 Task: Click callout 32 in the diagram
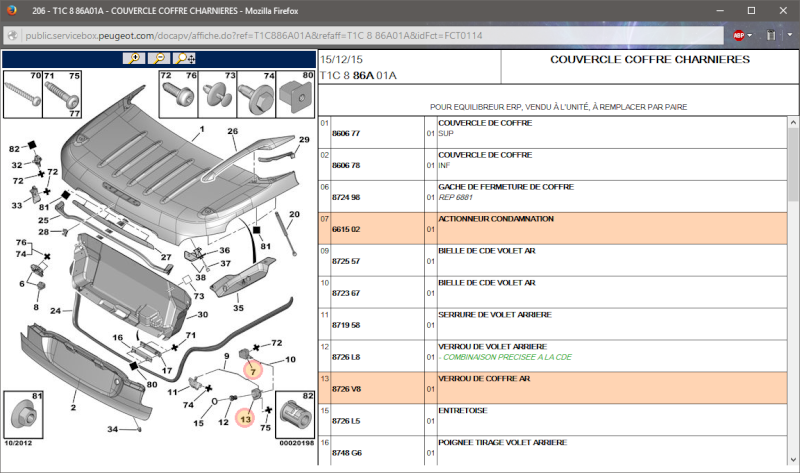tap(17, 165)
